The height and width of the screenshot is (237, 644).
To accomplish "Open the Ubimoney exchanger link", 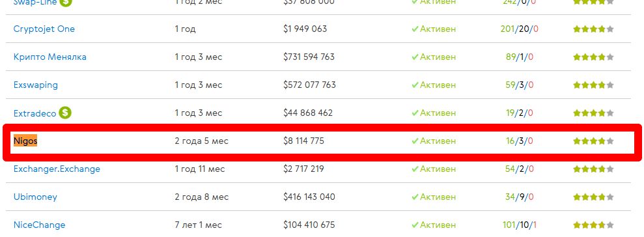I will tap(35, 197).
